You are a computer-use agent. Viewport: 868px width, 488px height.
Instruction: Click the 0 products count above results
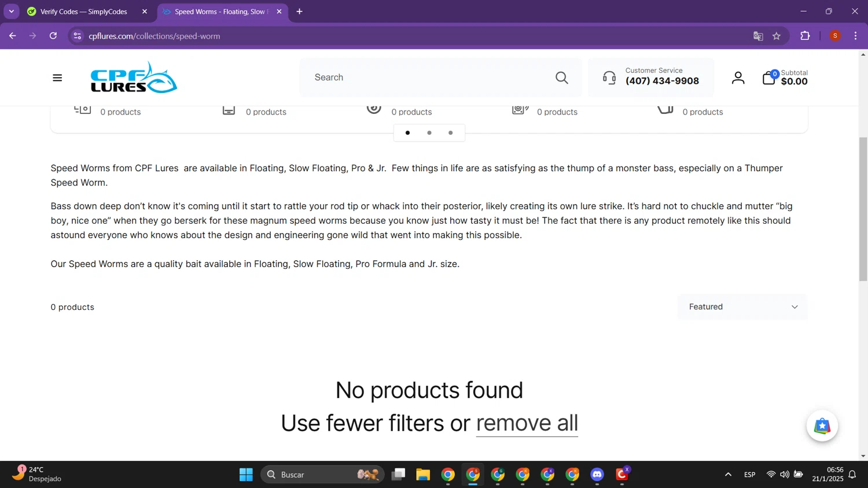(72, 307)
